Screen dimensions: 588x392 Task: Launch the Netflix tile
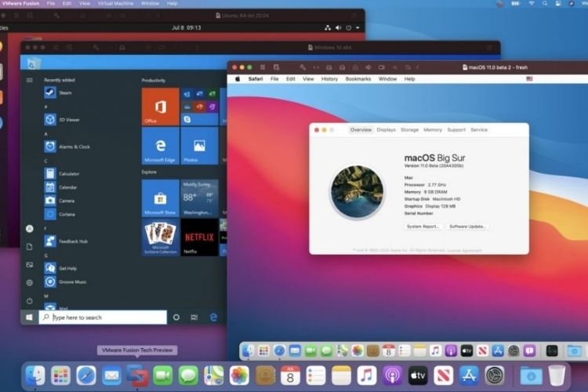199,237
